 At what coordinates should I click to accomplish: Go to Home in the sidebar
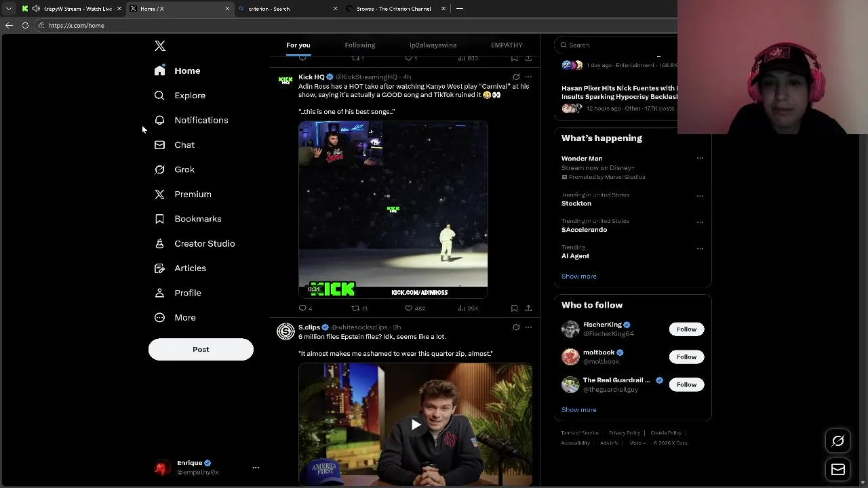[177, 70]
